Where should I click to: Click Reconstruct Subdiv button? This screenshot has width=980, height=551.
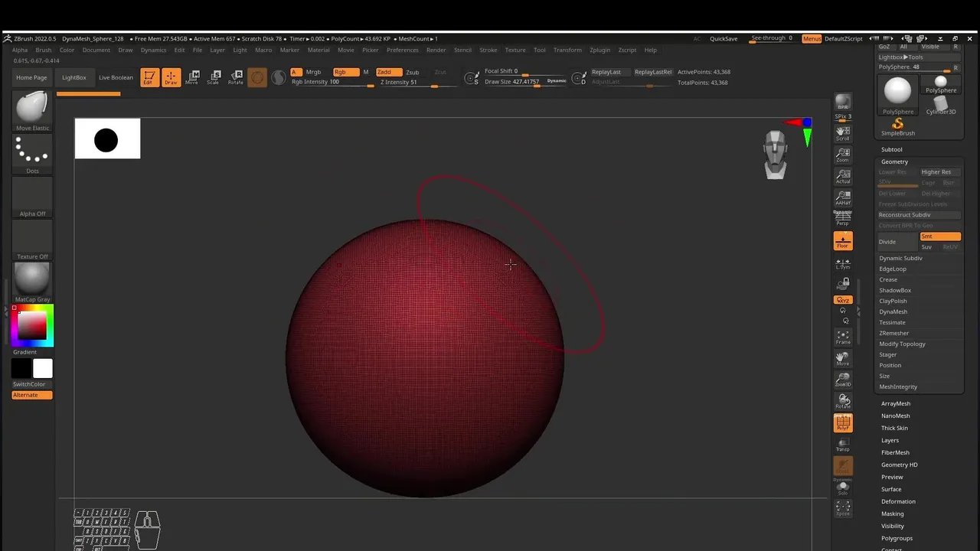(x=919, y=215)
